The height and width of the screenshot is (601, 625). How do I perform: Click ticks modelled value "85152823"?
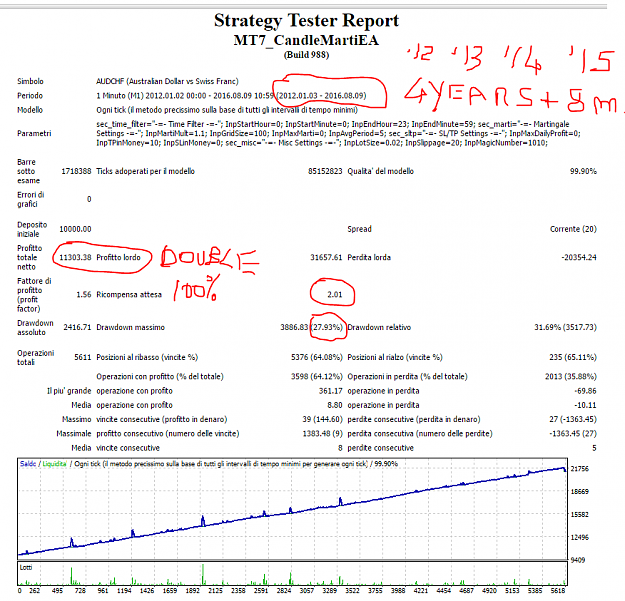tap(325, 171)
